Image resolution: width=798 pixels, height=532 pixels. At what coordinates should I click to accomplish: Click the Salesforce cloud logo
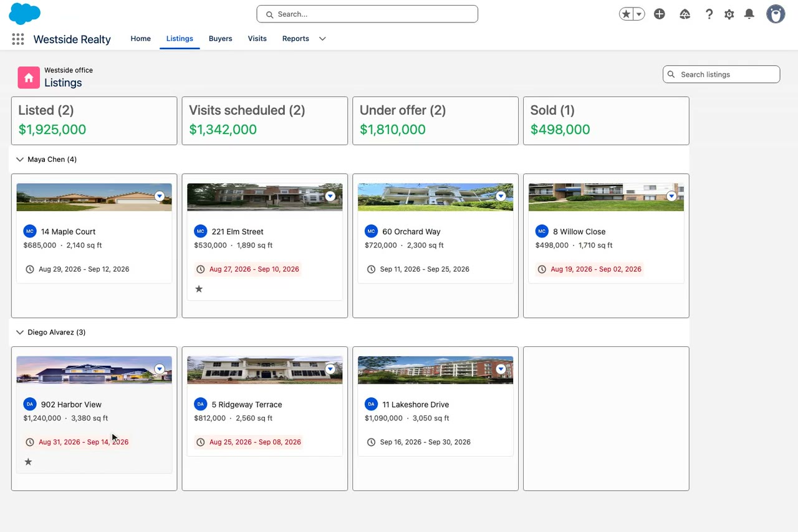[x=25, y=13]
